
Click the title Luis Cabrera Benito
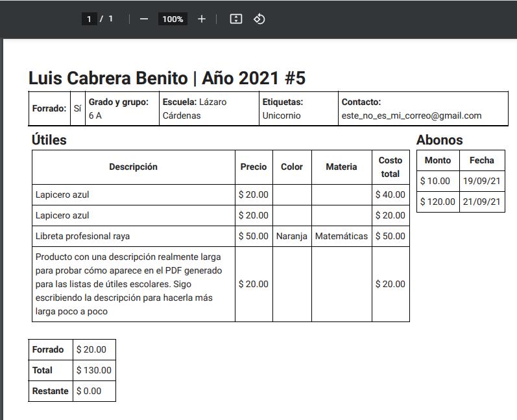pyautogui.click(x=108, y=78)
